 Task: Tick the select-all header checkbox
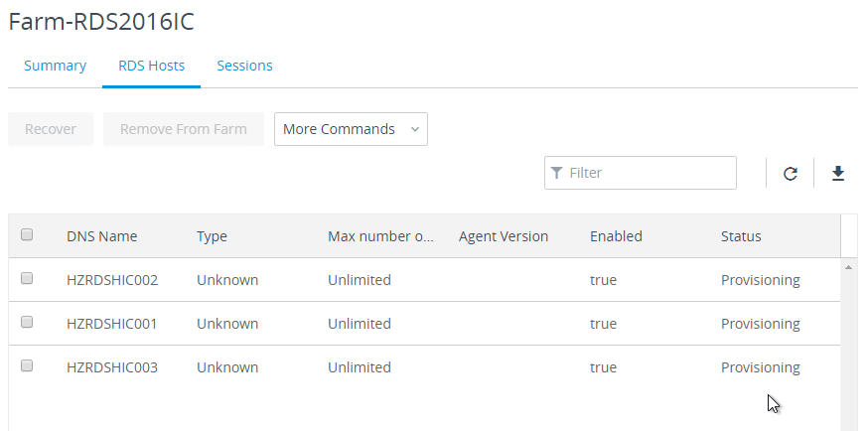pos(27,234)
